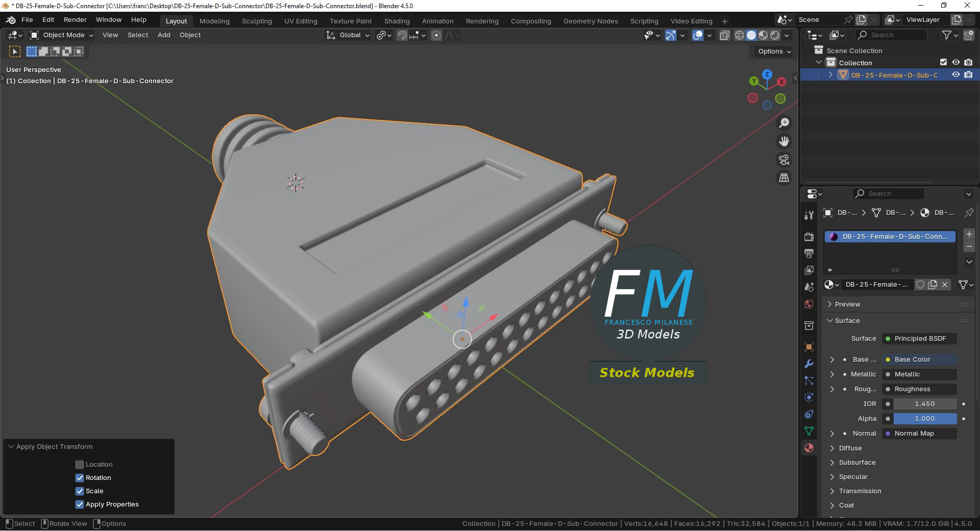This screenshot has height=531, width=980.
Task: Add a new material slot
Action: pos(969,234)
